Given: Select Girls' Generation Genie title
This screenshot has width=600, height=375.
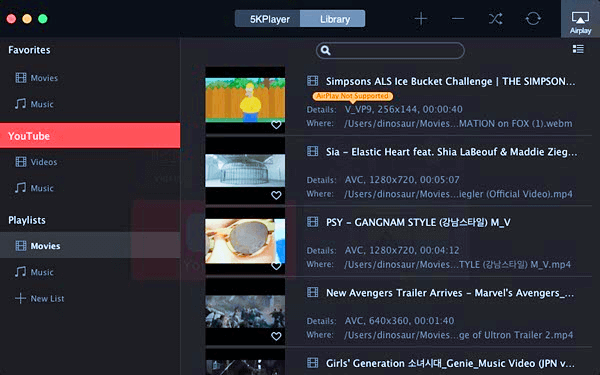Looking at the screenshot, I should [450, 363].
